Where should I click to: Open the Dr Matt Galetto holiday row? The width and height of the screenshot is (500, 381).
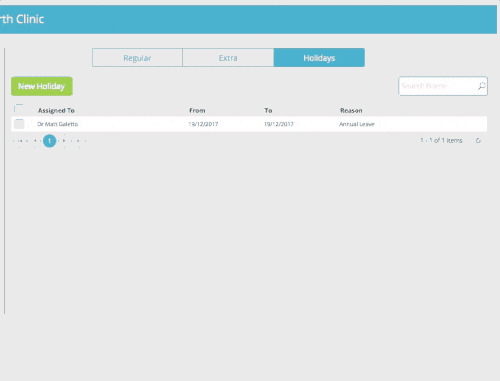(x=249, y=124)
